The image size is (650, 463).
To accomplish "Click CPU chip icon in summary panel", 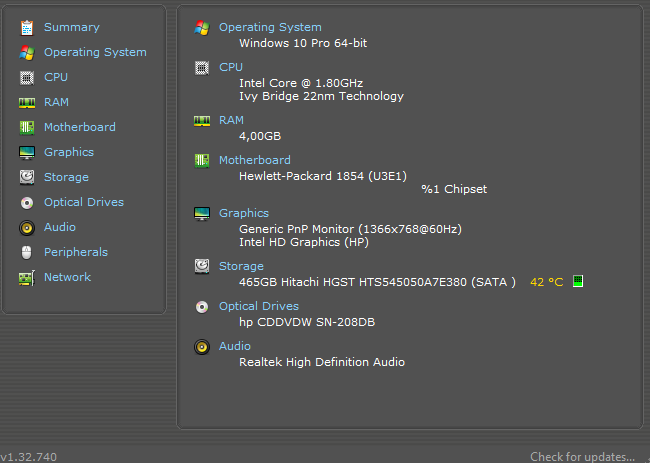I will [202, 68].
